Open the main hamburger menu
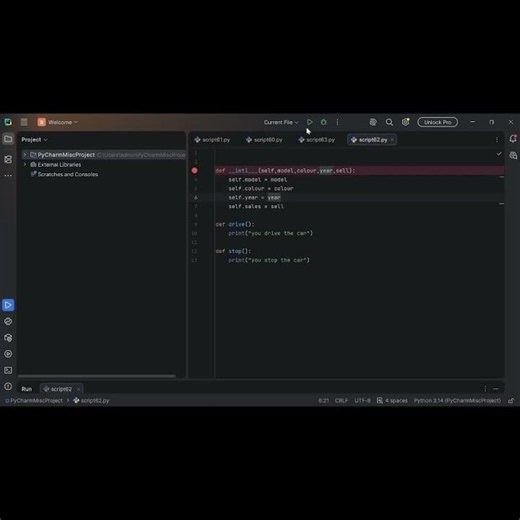 coord(24,122)
